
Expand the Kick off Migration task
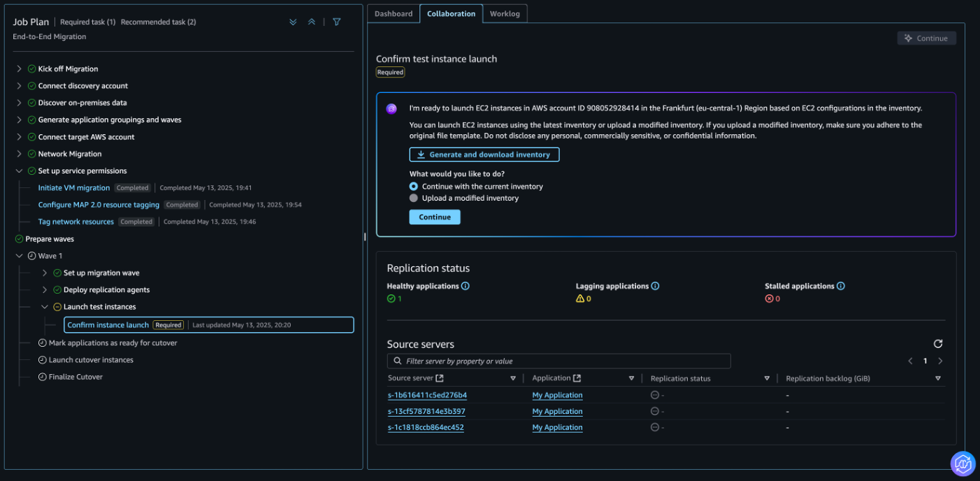point(20,69)
